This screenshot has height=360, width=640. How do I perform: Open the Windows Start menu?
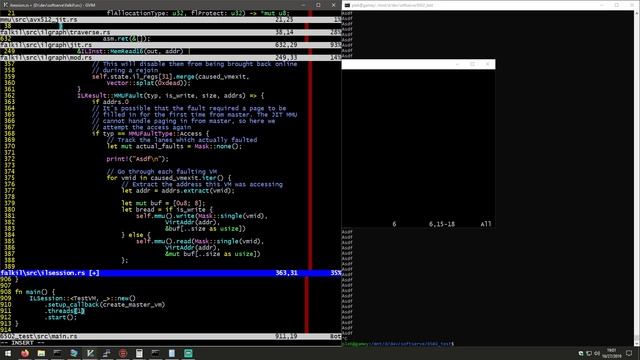point(8,353)
